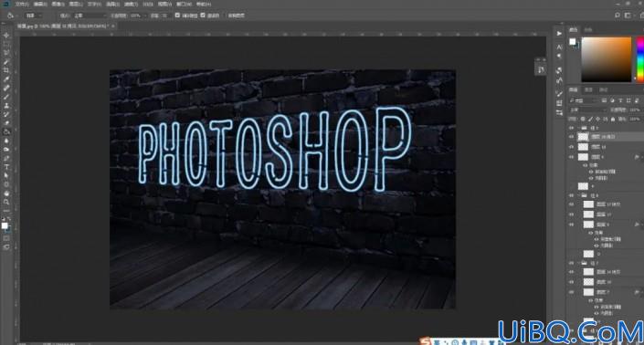
Task: Select the Rectangular Marquee tool
Action: coord(6,45)
